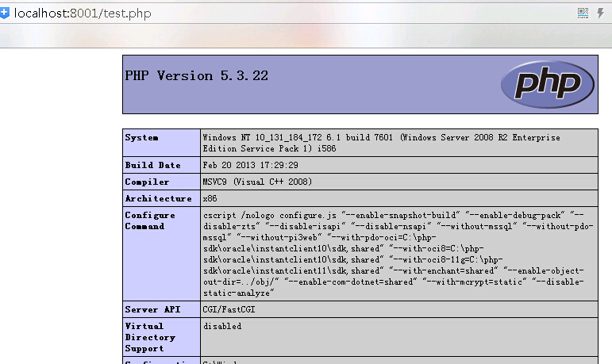Select the 'cscript /nologo configure.js' text
Viewport: 612px width, 364px height.
[x=270, y=216]
